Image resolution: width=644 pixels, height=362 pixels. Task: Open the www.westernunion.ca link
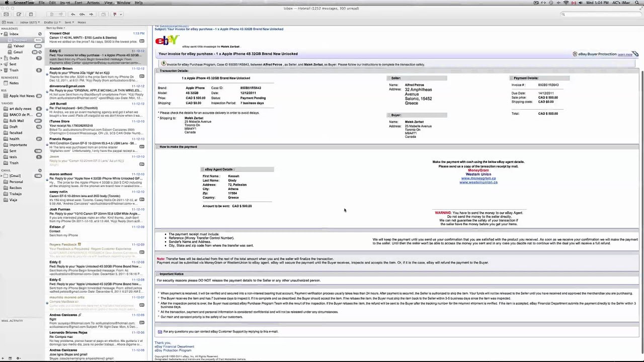pos(478,182)
